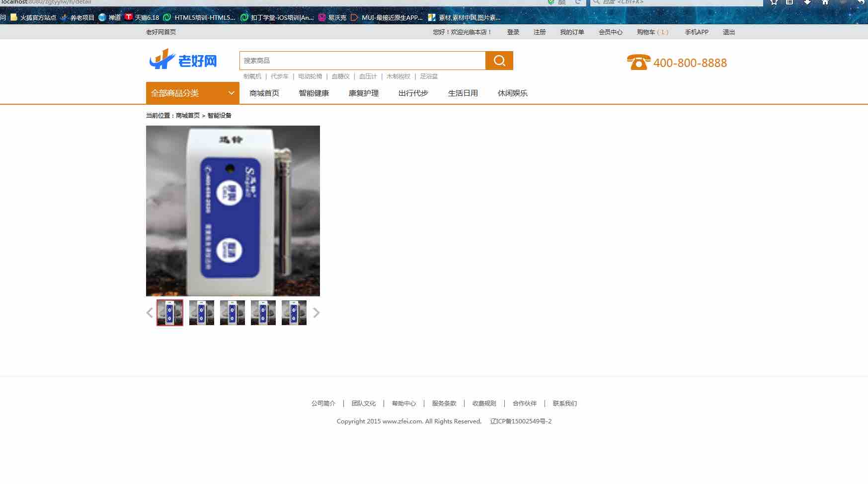868x484 pixels.
Task: Click the orange search magnifier button
Action: pos(499,61)
